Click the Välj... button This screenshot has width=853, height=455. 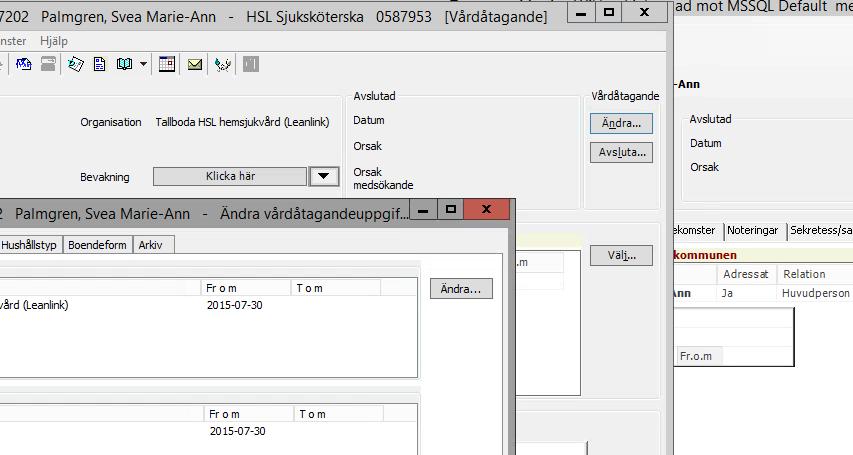coord(621,255)
